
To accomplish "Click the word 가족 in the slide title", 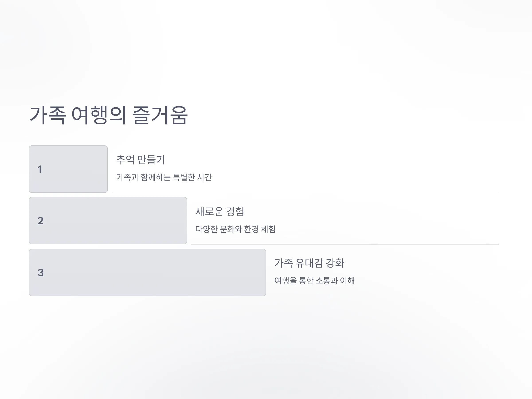I will coord(47,115).
